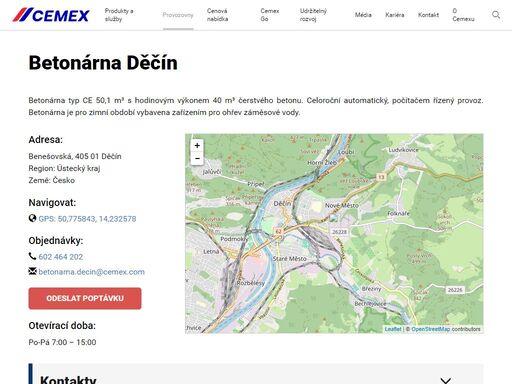This screenshot has width=512, height=384.
Task: Click the Země: Česko text
Action: pyautogui.click(x=52, y=180)
